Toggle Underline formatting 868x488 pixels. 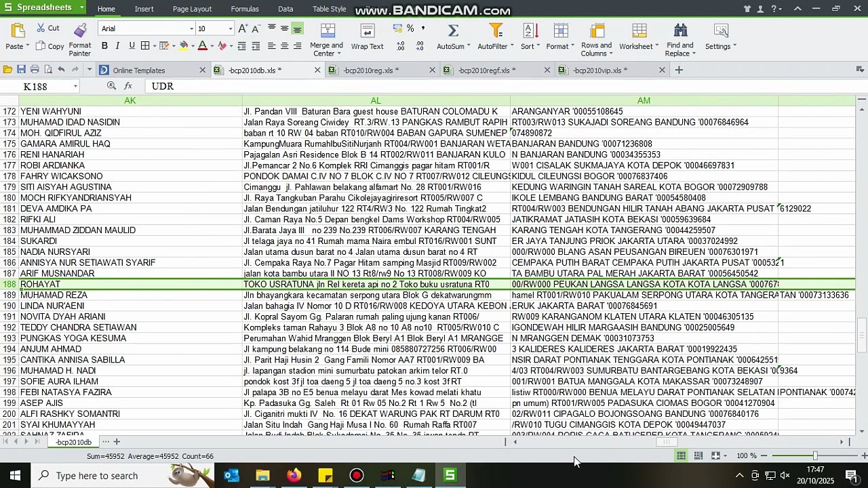point(132,46)
